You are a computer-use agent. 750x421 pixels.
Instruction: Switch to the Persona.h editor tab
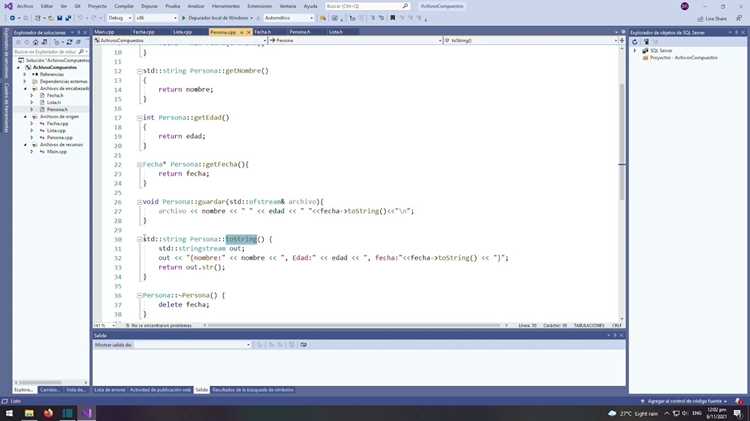[x=300, y=32]
